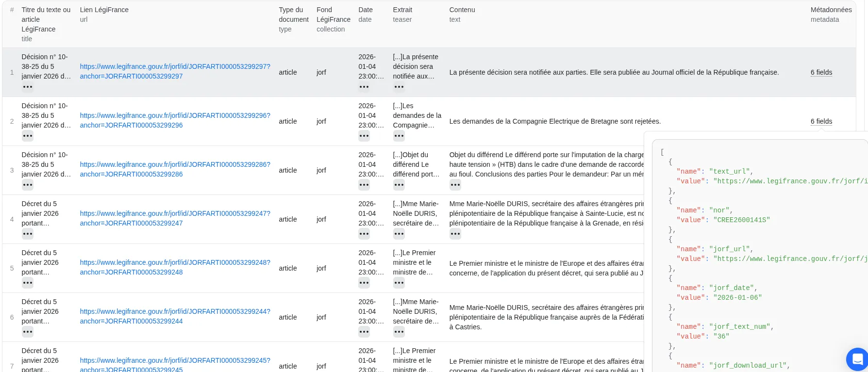Expand teaser 'Mme Marie-Noëlle DURIS' in row 6

tap(399, 332)
